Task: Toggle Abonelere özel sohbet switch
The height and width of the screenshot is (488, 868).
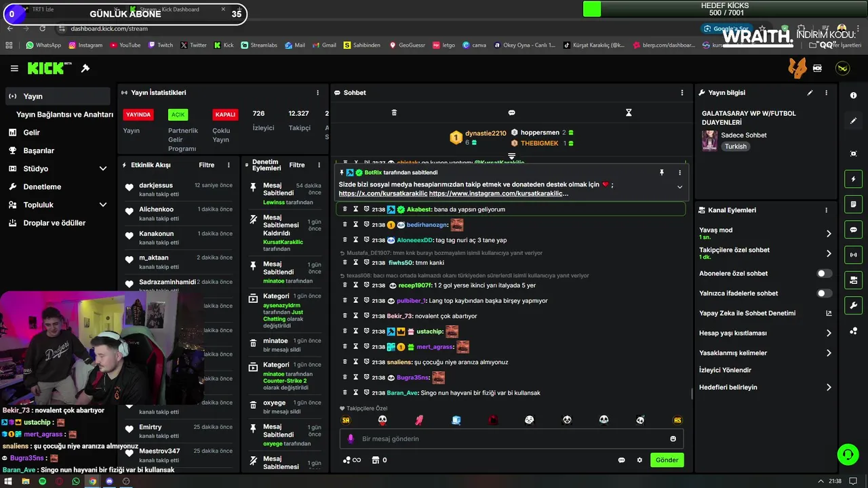Action: [x=824, y=274]
